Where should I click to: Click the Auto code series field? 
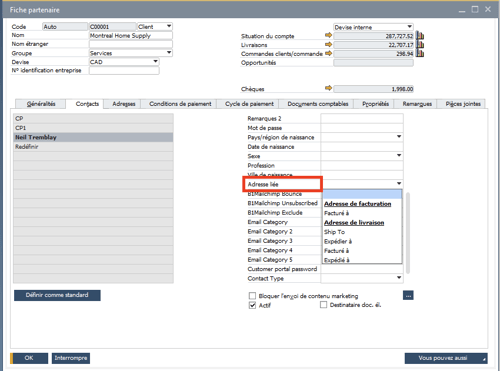click(x=65, y=26)
